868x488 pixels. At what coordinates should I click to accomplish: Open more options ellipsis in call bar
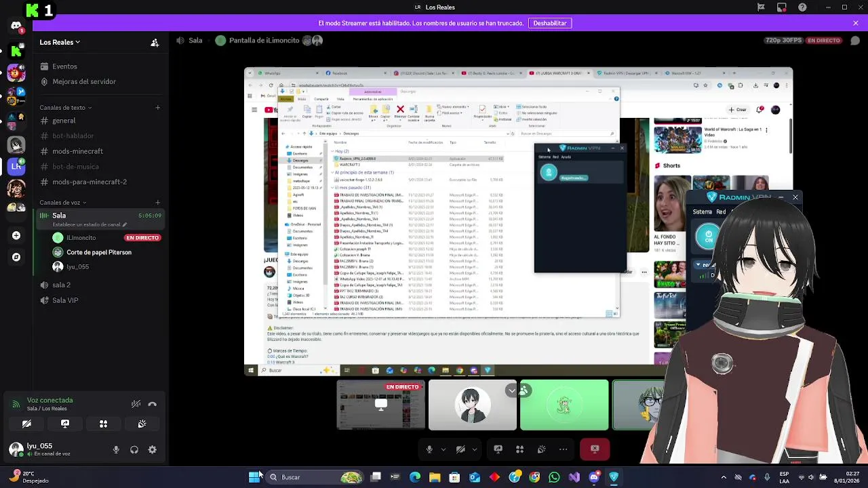(x=563, y=449)
